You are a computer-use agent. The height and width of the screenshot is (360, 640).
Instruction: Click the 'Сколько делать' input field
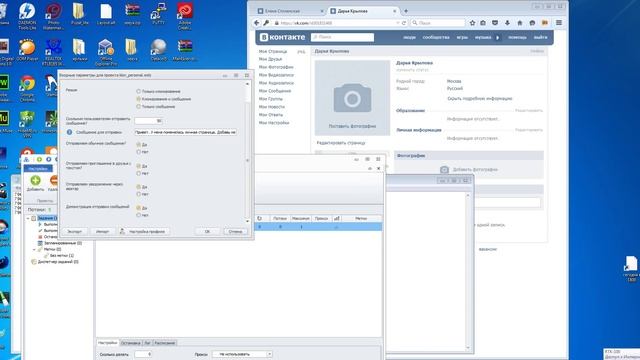click(143, 354)
